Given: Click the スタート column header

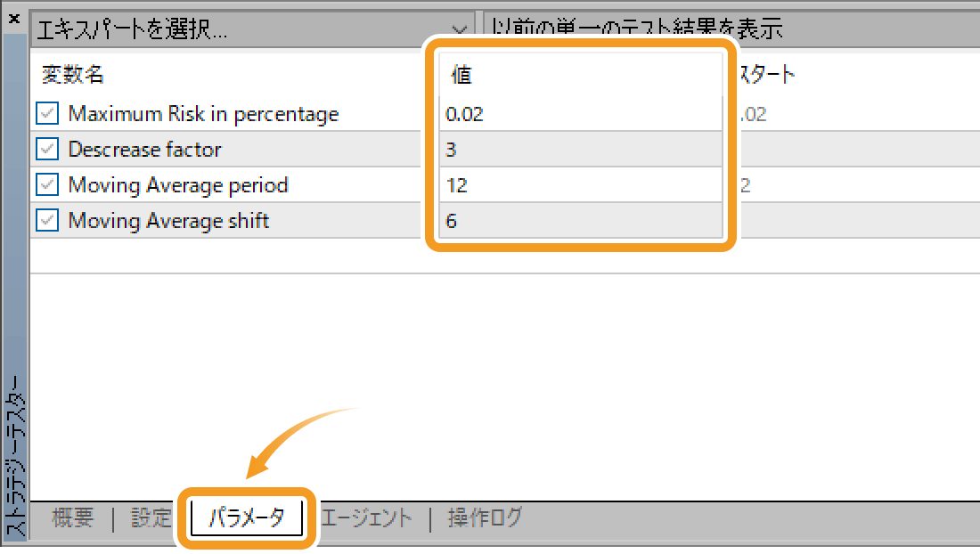Looking at the screenshot, I should click(766, 75).
